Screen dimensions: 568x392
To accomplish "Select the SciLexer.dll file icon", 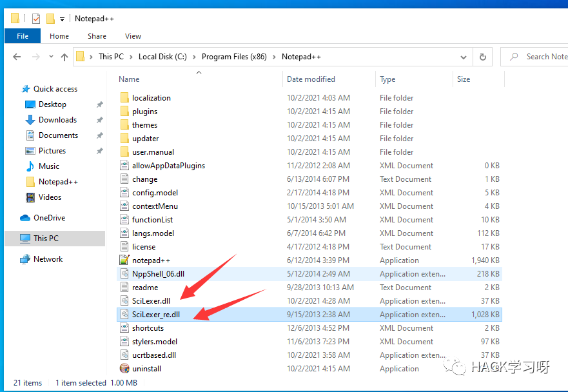I will pyautogui.click(x=124, y=301).
